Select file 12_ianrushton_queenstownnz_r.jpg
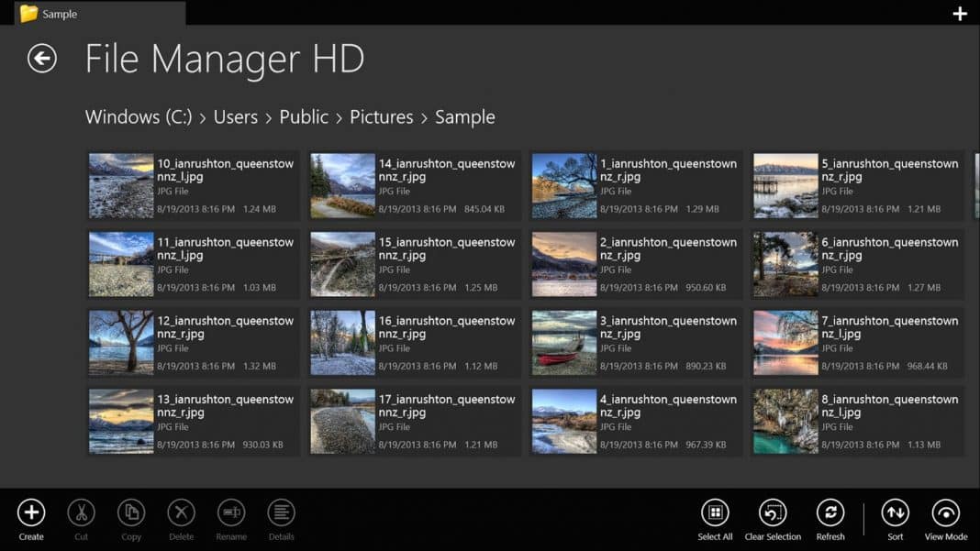The height and width of the screenshot is (551, 980). (x=193, y=343)
